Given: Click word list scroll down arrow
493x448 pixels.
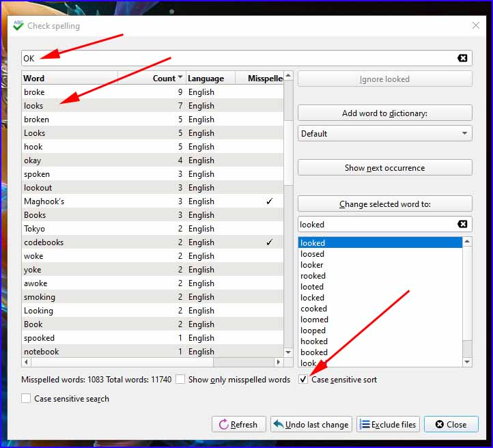Looking at the screenshot, I should (288, 352).
